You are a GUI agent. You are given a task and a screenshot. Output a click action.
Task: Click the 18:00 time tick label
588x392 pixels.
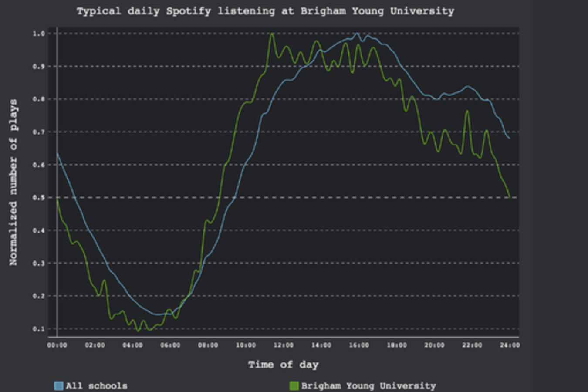[x=397, y=345]
